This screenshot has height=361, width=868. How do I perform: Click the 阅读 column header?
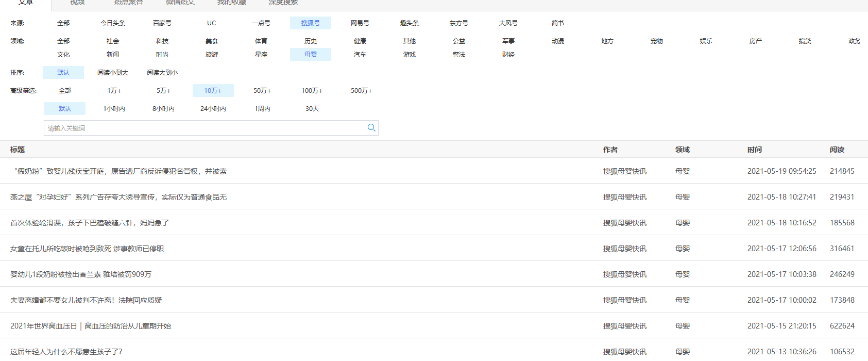837,150
